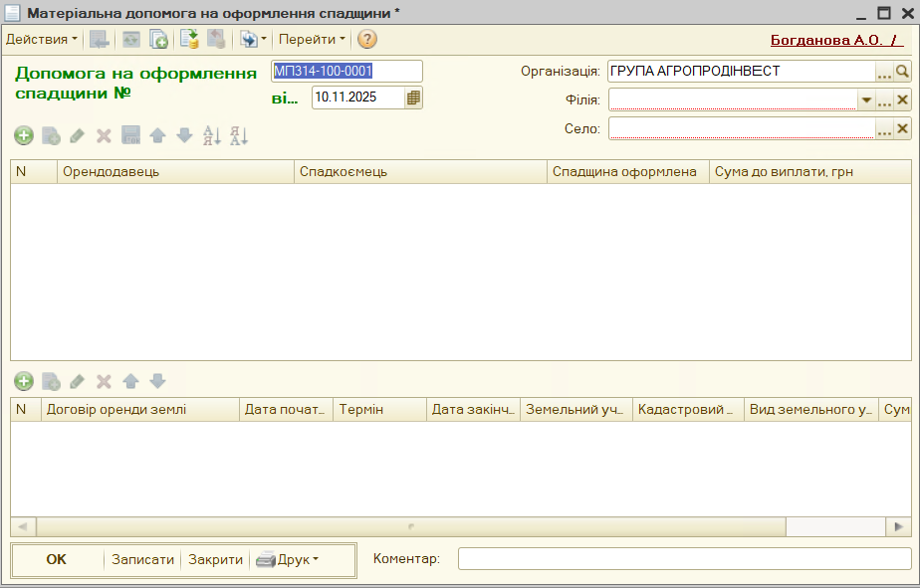
Task: Click the Орендодавець column header
Action: click(x=175, y=172)
